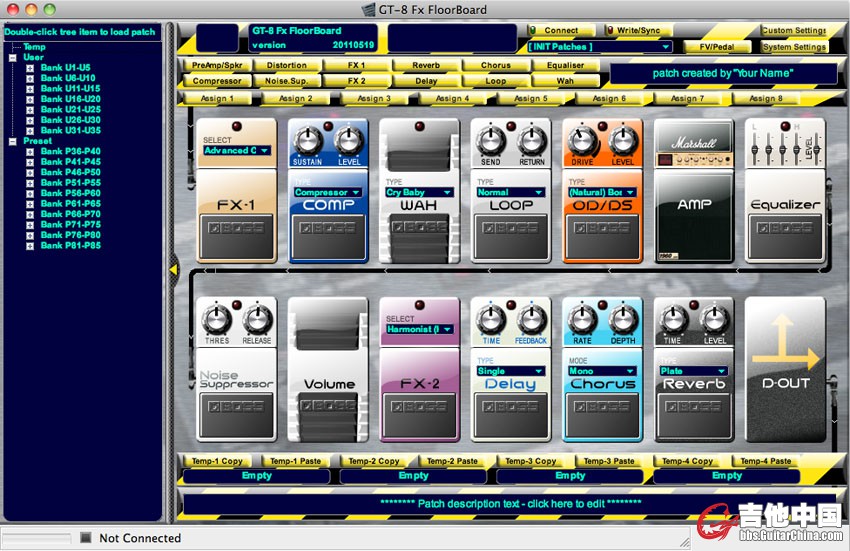The width and height of the screenshot is (850, 551).
Task: Click the Delay pedal footswitch
Action: (511, 415)
